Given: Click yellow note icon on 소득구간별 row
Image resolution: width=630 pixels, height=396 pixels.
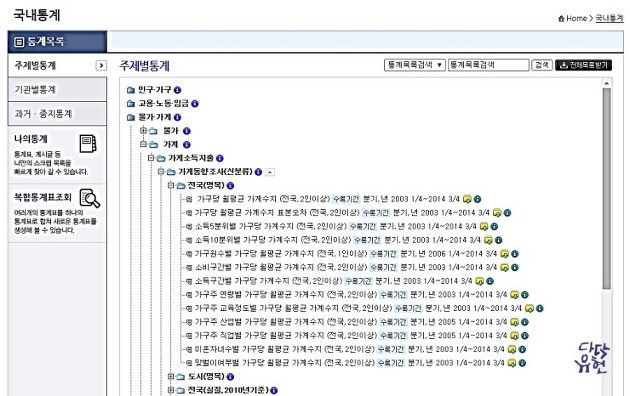Looking at the screenshot, I should point(479,281).
